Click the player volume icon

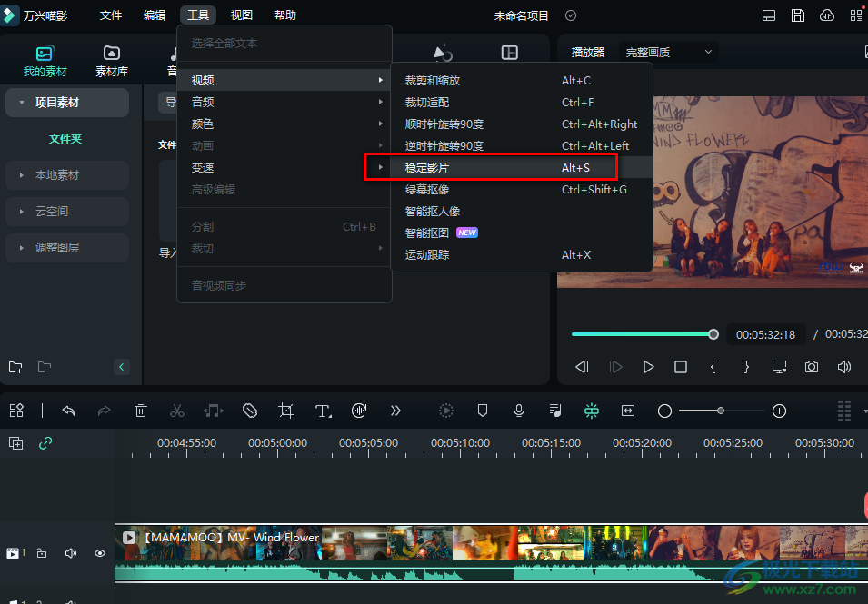point(844,367)
